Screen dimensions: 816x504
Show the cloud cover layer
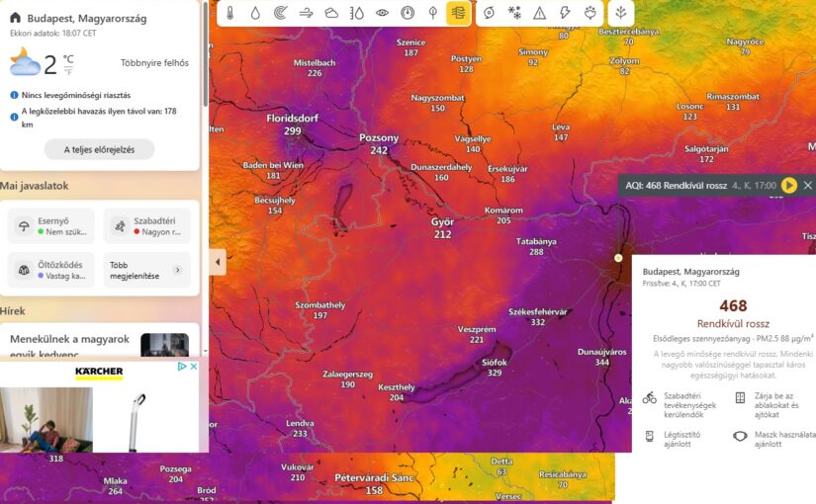tap(331, 13)
